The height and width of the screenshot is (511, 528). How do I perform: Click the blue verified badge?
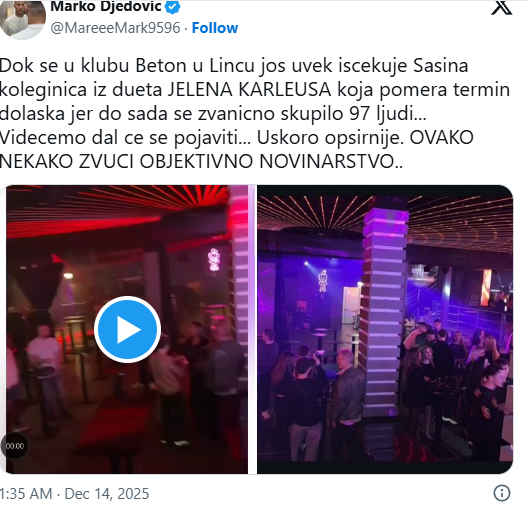pyautogui.click(x=173, y=6)
